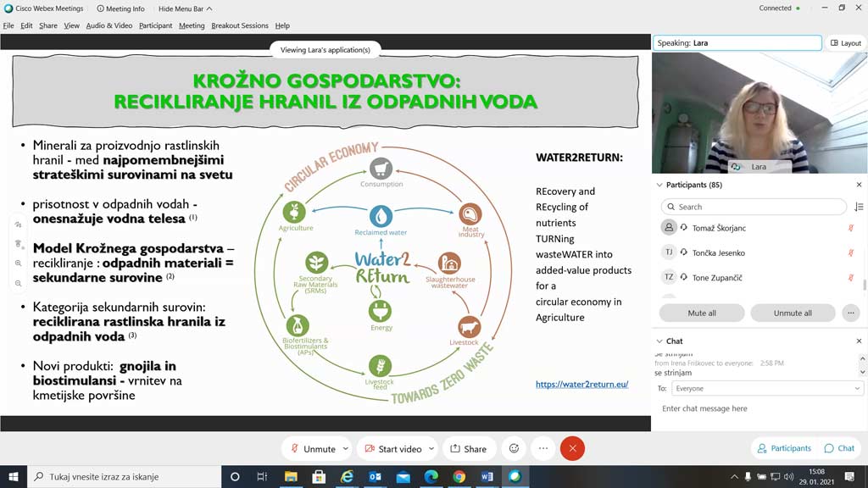Open the Help menu
Image resolution: width=868 pixels, height=488 pixels.
(282, 25)
